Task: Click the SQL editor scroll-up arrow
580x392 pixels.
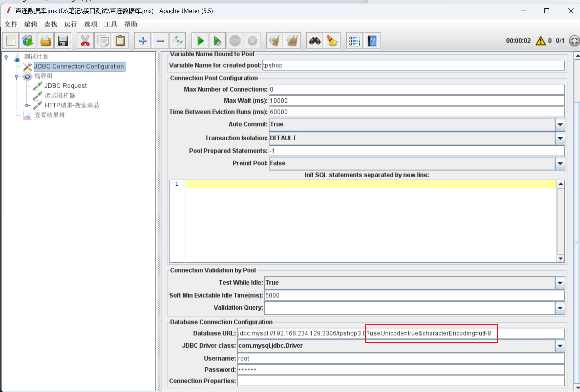Action: (561, 184)
